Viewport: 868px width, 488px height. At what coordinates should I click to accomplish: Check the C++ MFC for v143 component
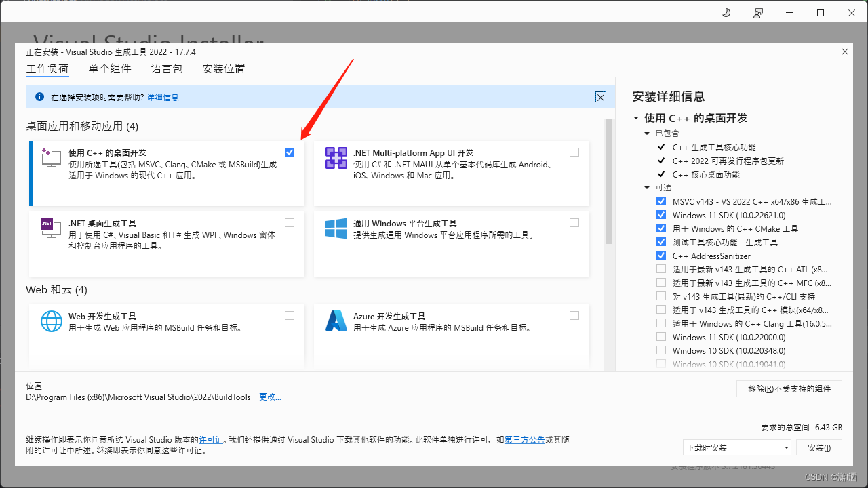point(661,283)
